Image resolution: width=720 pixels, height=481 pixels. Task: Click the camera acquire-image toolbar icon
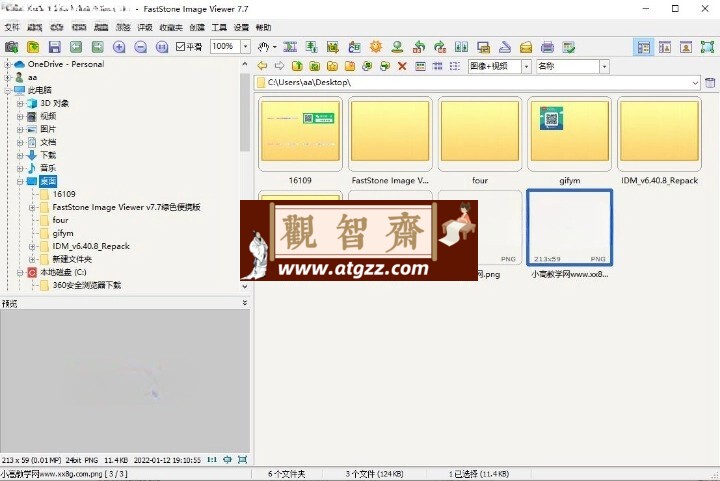tap(11, 47)
